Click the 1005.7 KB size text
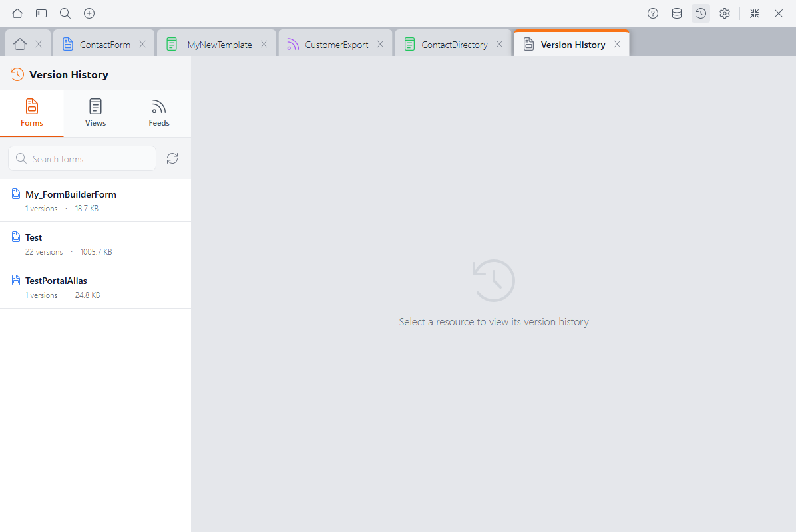Screen dimensions: 796x532 96,251
